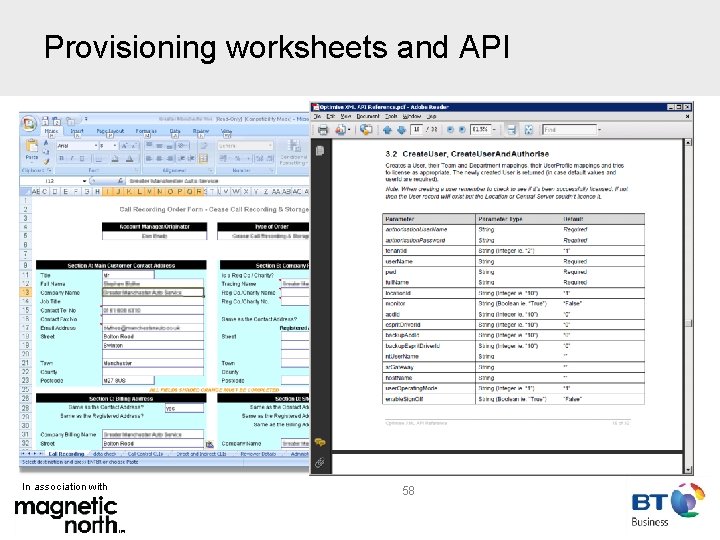Click the Insert Function fx icon
This screenshot has width=720, height=540.
click(x=120, y=181)
